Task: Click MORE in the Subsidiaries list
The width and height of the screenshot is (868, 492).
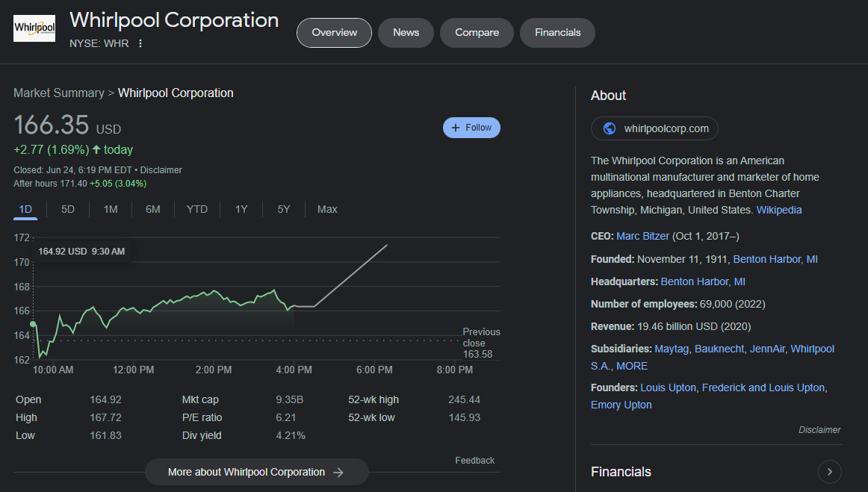Action: coord(632,366)
